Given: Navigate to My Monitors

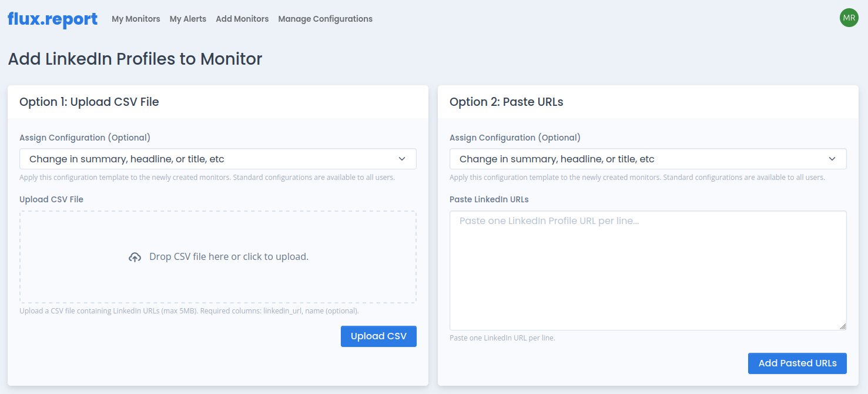Looking at the screenshot, I should tap(136, 19).
